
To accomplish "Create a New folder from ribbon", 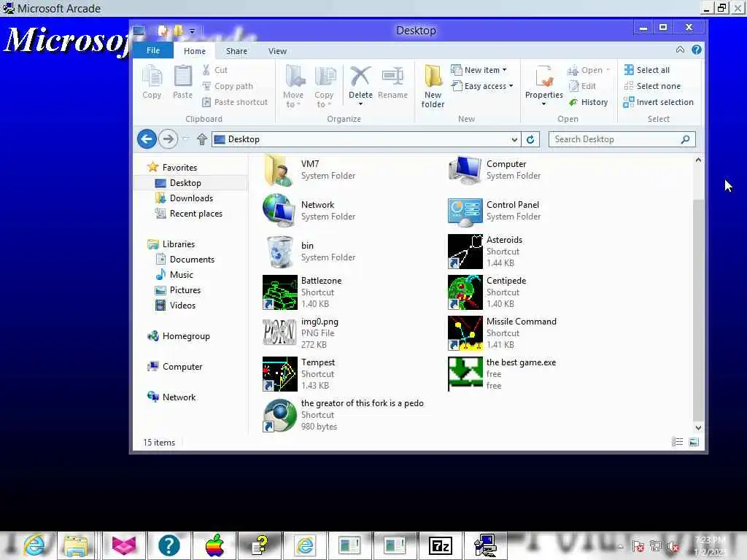I will click(433, 86).
